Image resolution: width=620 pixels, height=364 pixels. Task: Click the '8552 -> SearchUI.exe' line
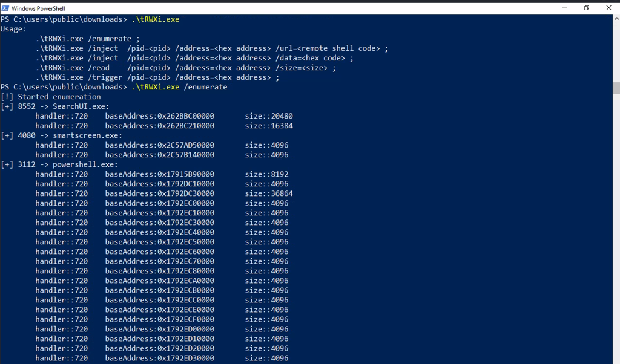point(55,106)
